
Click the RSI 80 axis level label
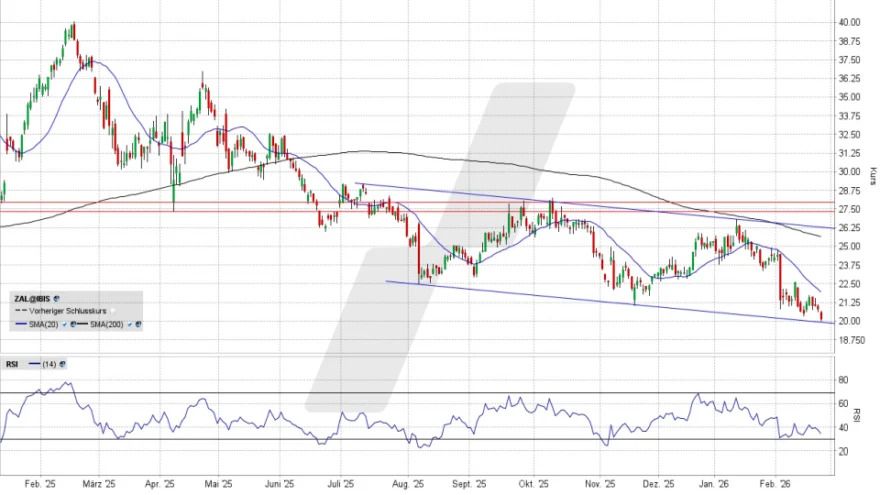[x=843, y=381]
